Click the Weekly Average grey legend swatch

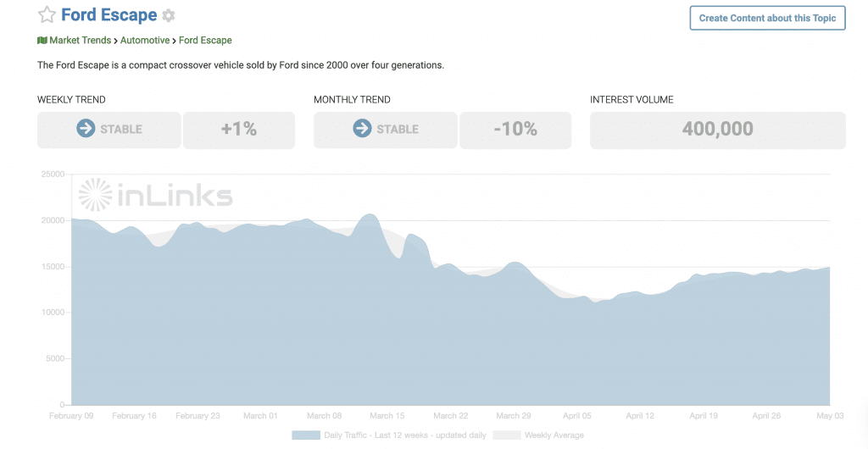507,435
